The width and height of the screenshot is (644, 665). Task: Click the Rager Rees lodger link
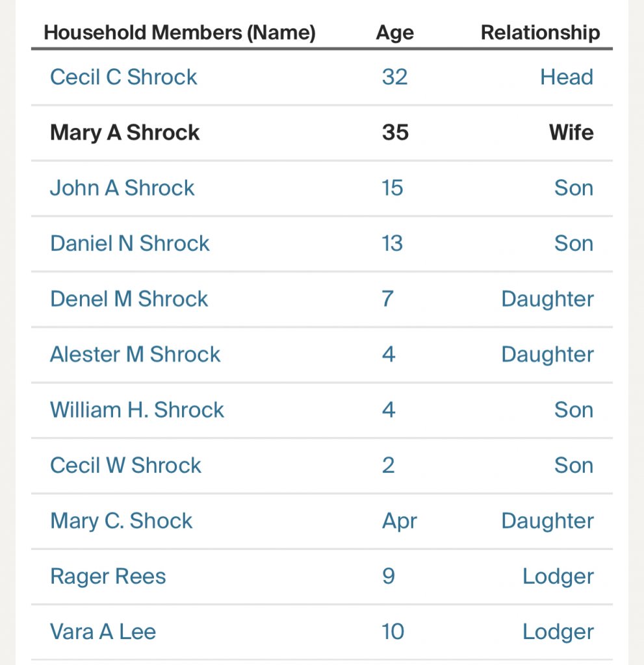108,577
